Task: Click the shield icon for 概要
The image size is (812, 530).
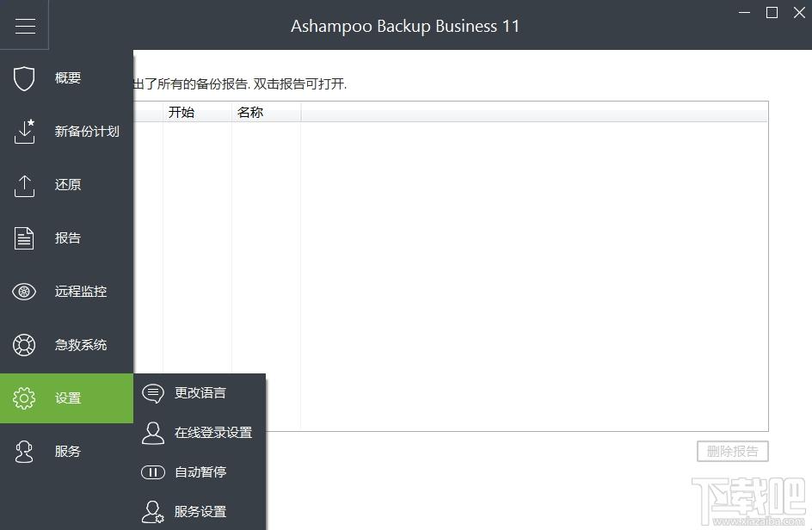Action: point(24,79)
